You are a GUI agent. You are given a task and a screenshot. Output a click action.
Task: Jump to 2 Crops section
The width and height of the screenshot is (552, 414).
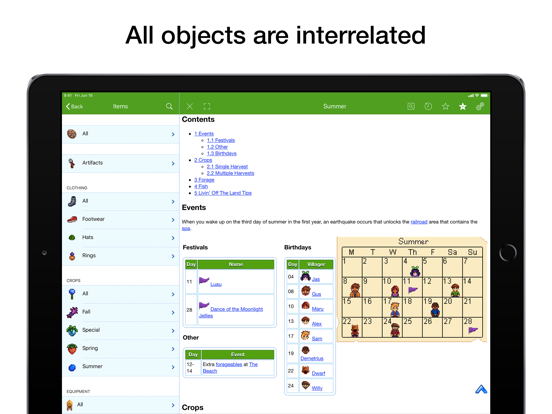pos(203,160)
